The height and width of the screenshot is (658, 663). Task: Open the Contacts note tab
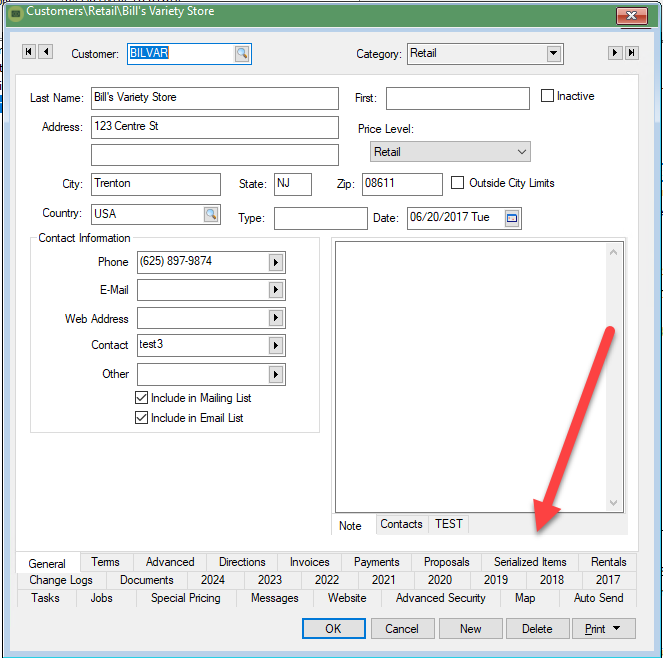(401, 524)
